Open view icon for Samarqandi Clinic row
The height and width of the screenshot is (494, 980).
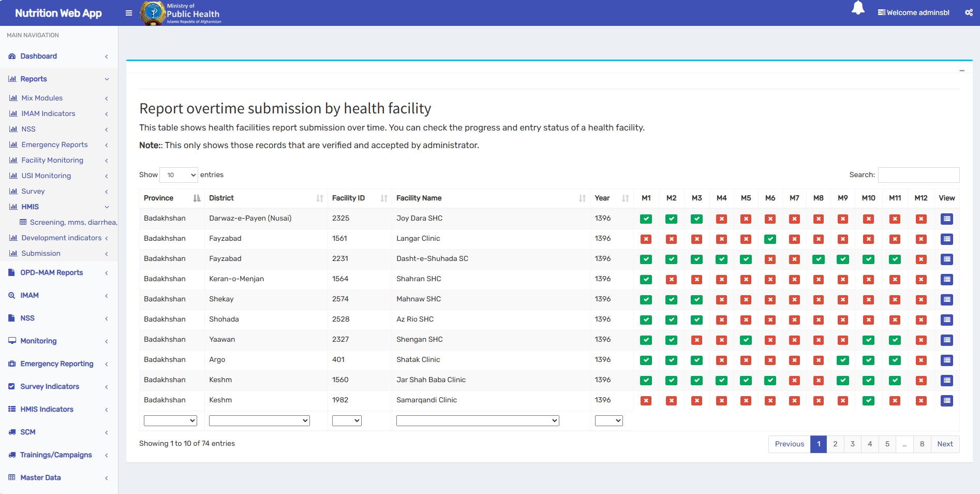946,401
